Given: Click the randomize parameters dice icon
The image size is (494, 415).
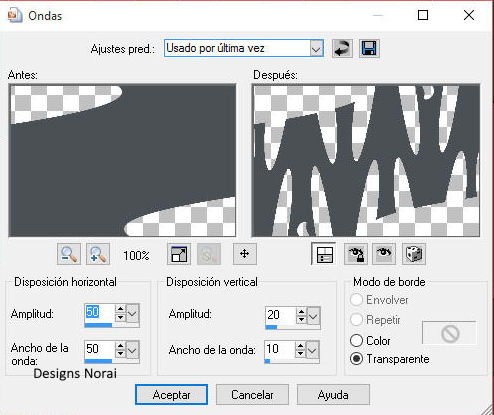Looking at the screenshot, I should point(414,254).
